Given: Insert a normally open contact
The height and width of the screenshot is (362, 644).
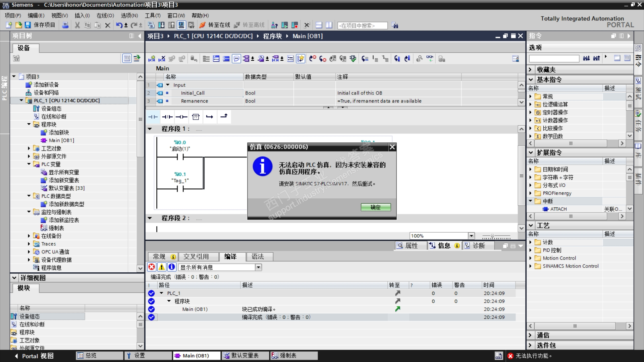Looking at the screenshot, I should click(x=153, y=117).
